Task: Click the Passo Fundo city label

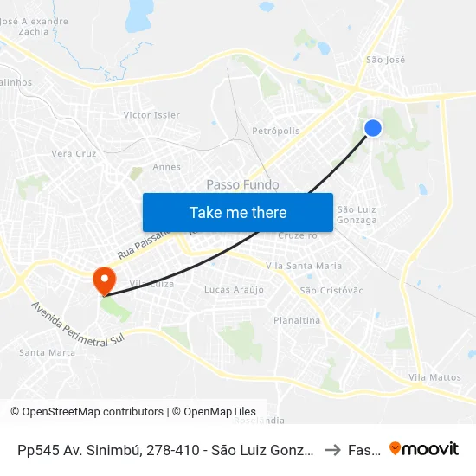Action: click(242, 184)
